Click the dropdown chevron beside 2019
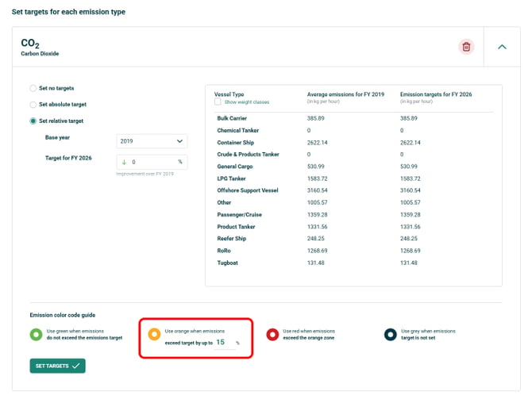532x403 pixels. (179, 141)
